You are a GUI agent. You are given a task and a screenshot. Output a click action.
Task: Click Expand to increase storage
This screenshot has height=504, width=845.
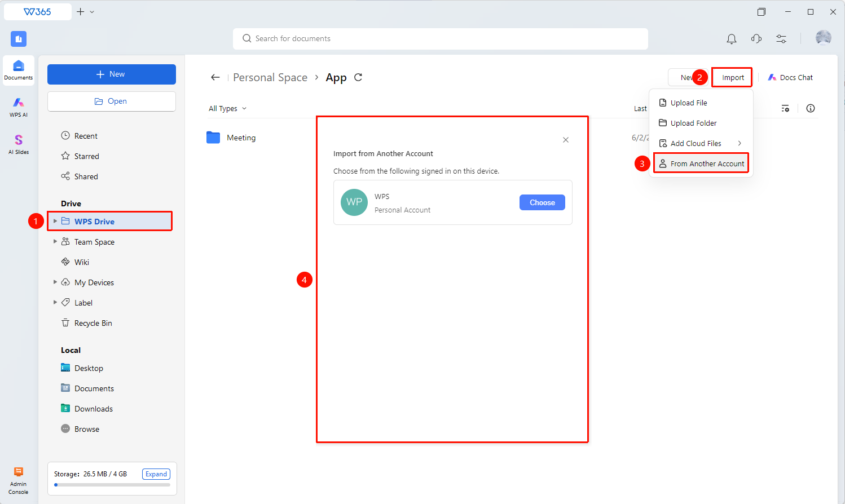pos(156,474)
